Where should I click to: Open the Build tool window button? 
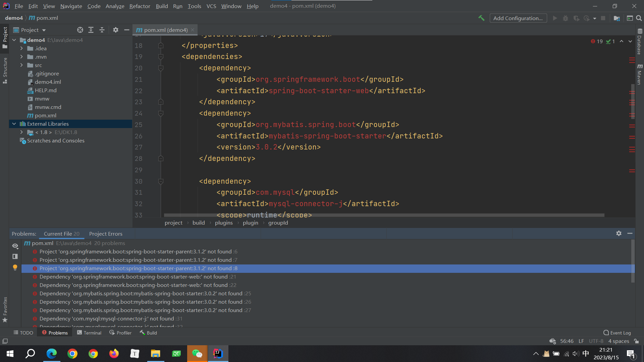click(148, 333)
